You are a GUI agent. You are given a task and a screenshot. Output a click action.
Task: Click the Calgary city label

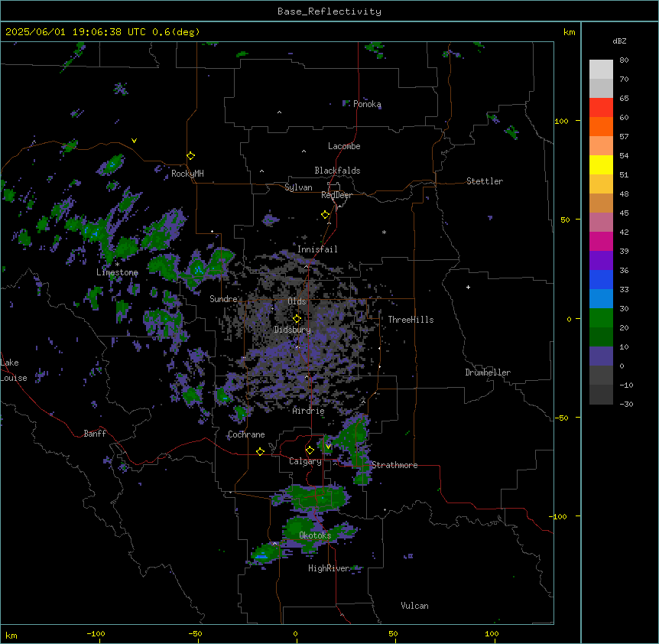point(305,461)
